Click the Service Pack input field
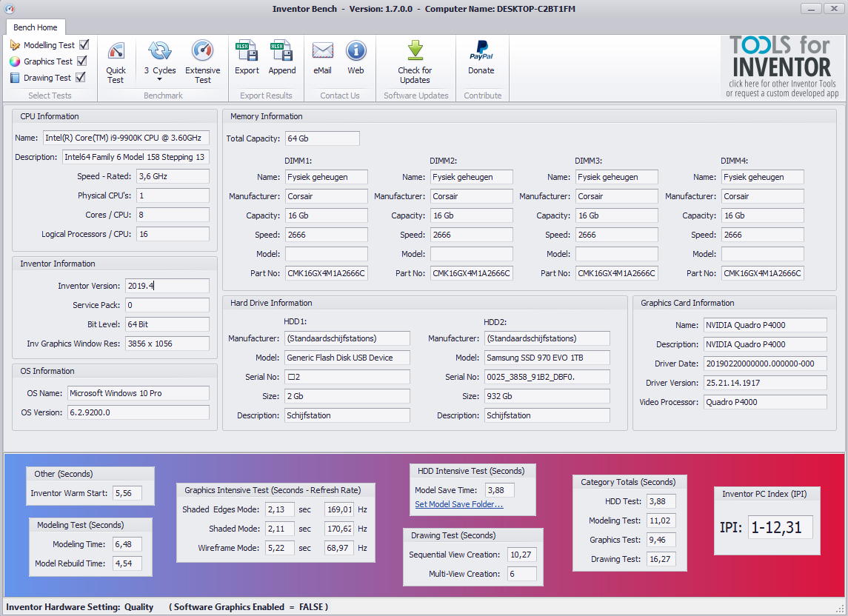This screenshot has width=848, height=616. click(167, 305)
